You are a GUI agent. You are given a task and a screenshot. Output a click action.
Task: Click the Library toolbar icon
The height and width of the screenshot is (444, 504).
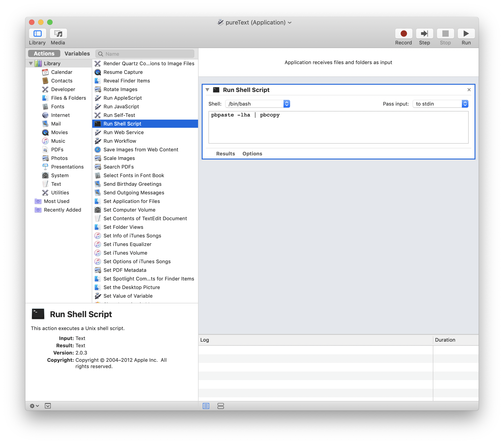(37, 34)
